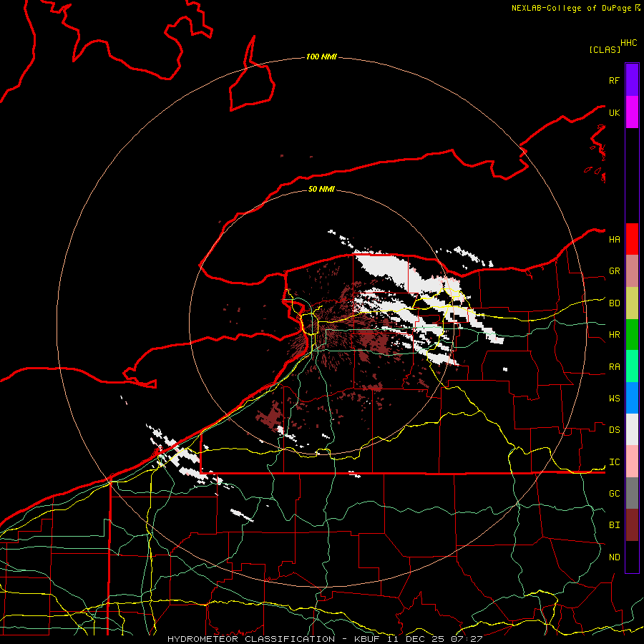Click the BD legend label
The image size is (644, 644).
pyautogui.click(x=614, y=303)
